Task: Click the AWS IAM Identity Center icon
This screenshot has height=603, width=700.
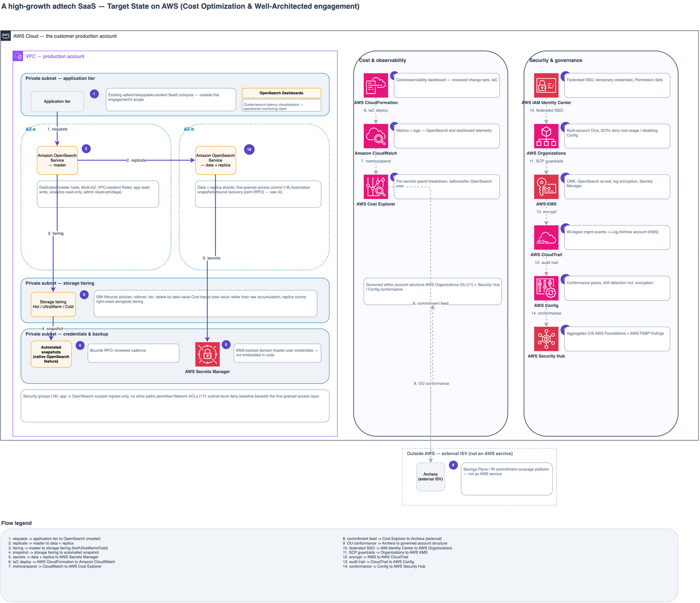Action: 546,85
